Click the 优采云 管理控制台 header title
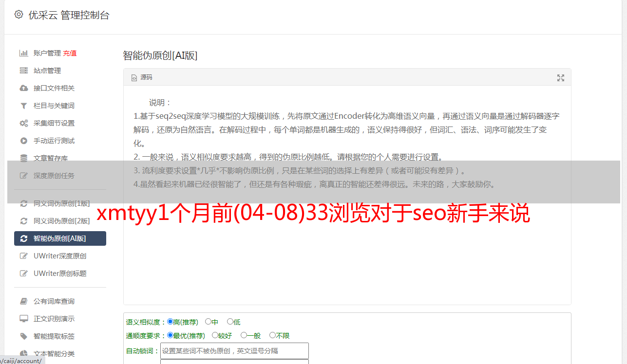This screenshot has height=364, width=627. point(69,15)
